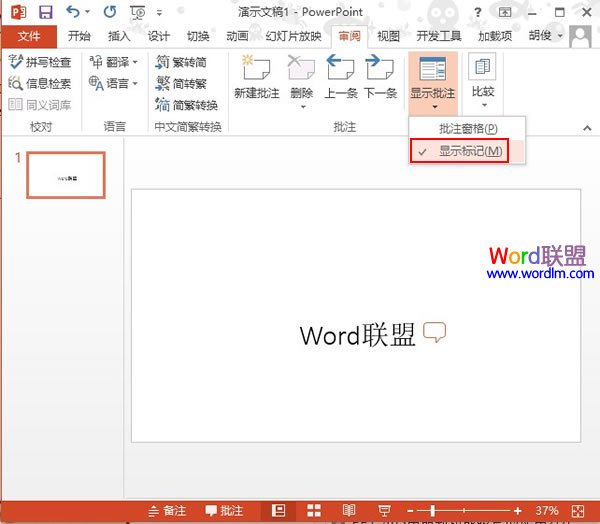Click the Undo arrow icon
This screenshot has height=524, width=600.
[72, 12]
